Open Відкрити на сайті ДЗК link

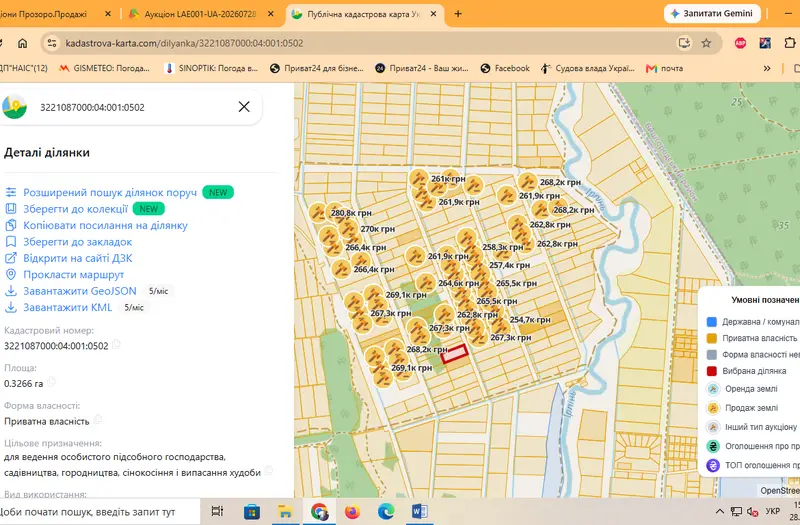click(78, 258)
